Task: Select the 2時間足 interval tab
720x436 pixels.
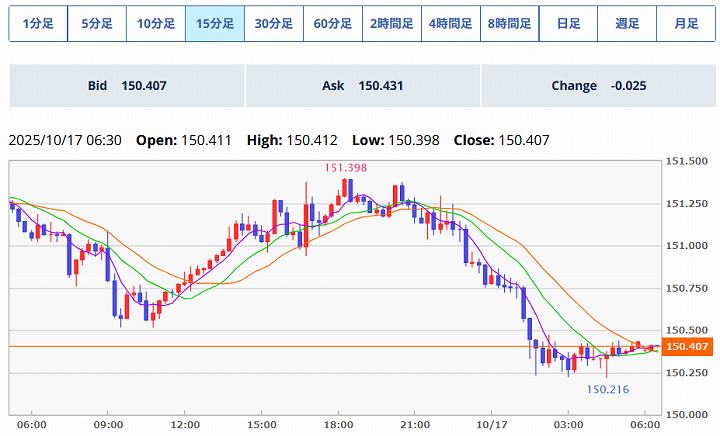Action: (x=391, y=23)
